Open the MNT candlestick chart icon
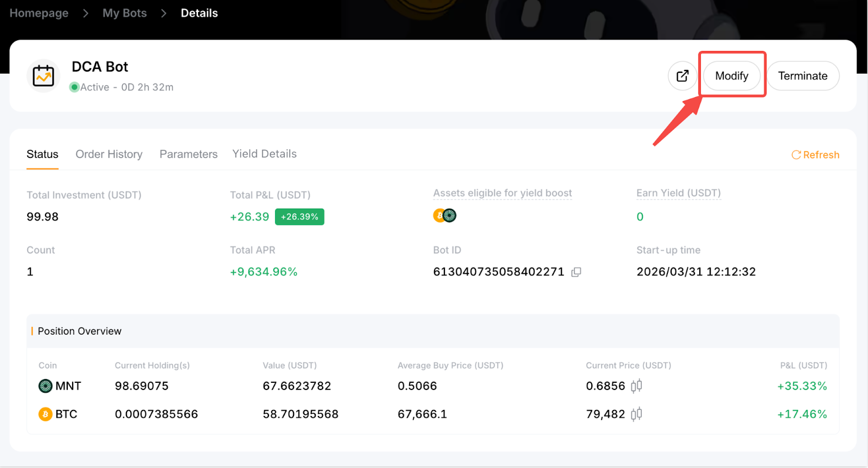 click(x=636, y=386)
